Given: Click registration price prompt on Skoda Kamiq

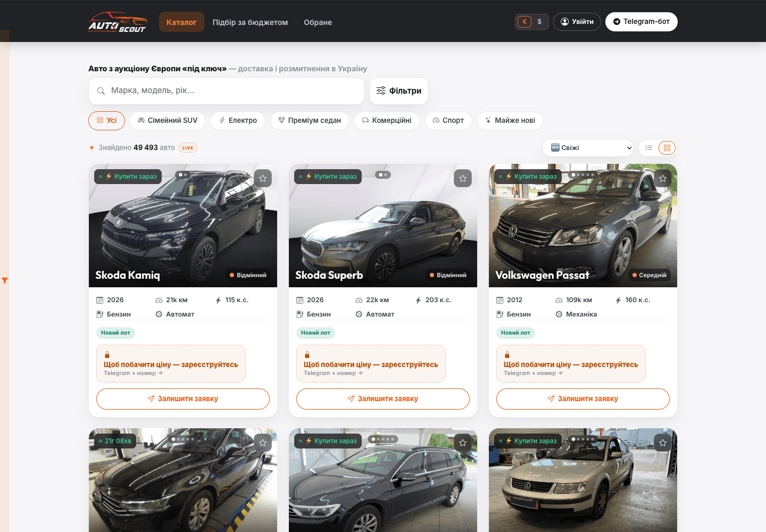Looking at the screenshot, I should coord(171,364).
